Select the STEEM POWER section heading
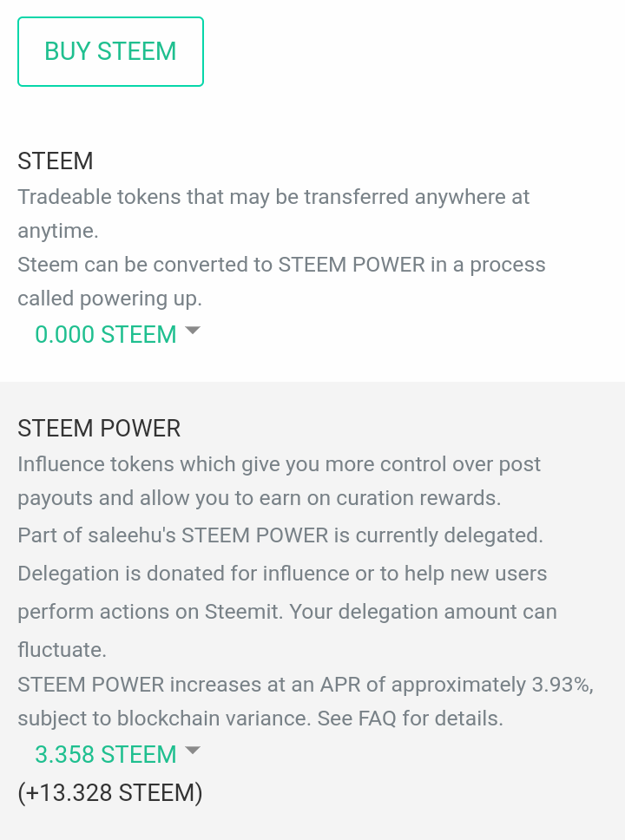This screenshot has height=840, width=625. [99, 429]
